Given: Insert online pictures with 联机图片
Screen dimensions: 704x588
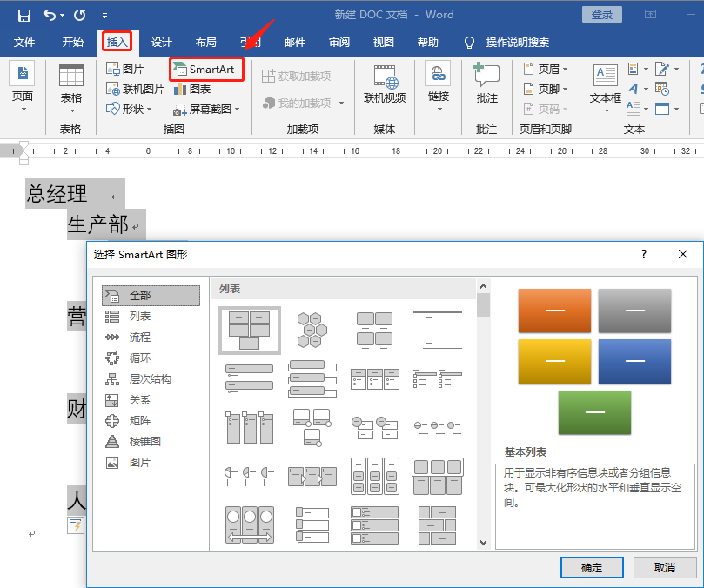Looking at the screenshot, I should click(135, 89).
